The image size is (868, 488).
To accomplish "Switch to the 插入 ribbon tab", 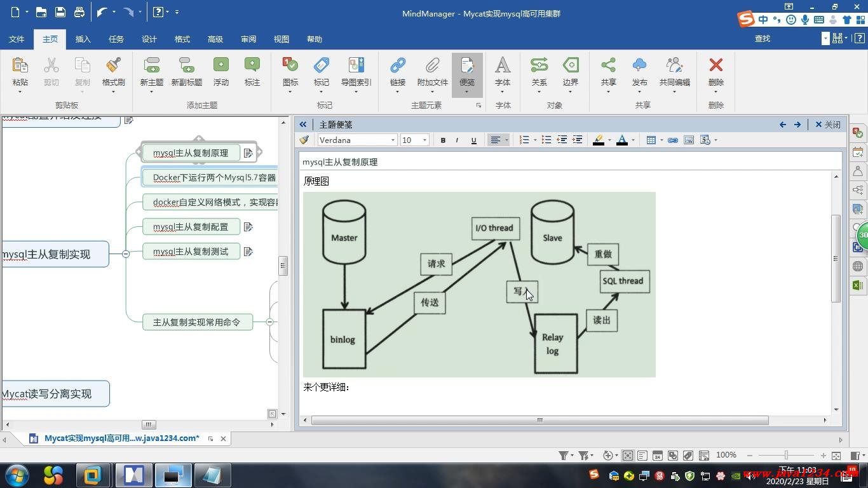I will (x=83, y=39).
